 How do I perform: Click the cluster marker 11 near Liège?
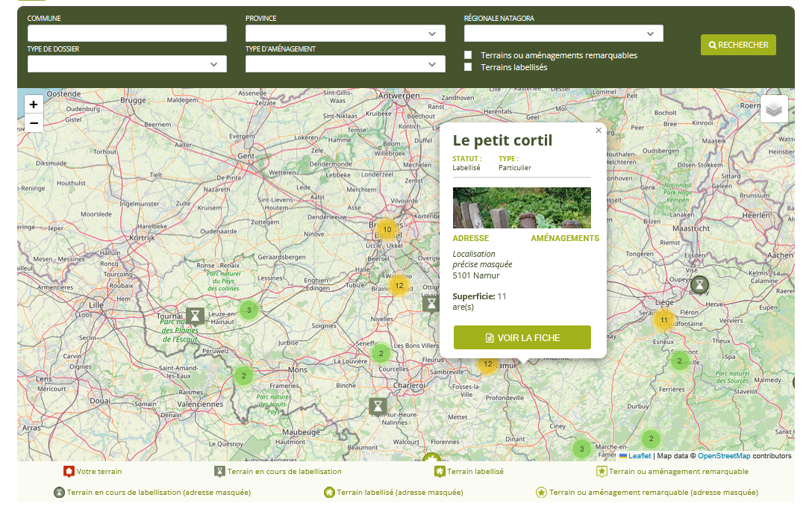pos(663,320)
